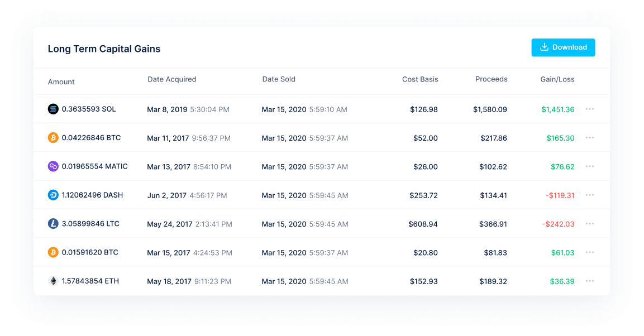This screenshot has height=336, width=644.
Task: Select the Cost Basis column header
Action: [x=420, y=79]
